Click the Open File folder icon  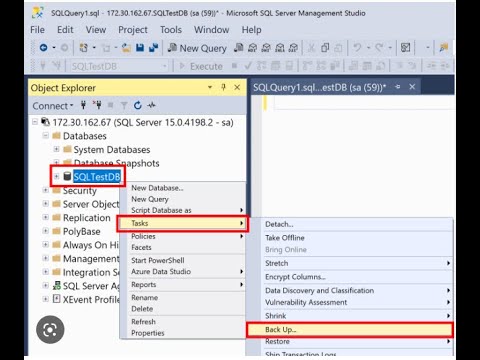point(126,48)
